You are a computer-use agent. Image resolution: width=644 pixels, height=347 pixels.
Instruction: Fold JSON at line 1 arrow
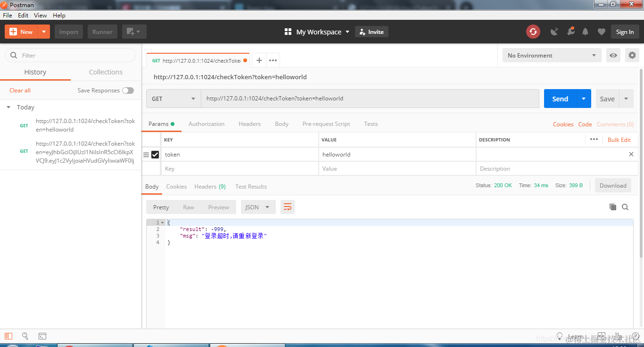click(x=163, y=223)
